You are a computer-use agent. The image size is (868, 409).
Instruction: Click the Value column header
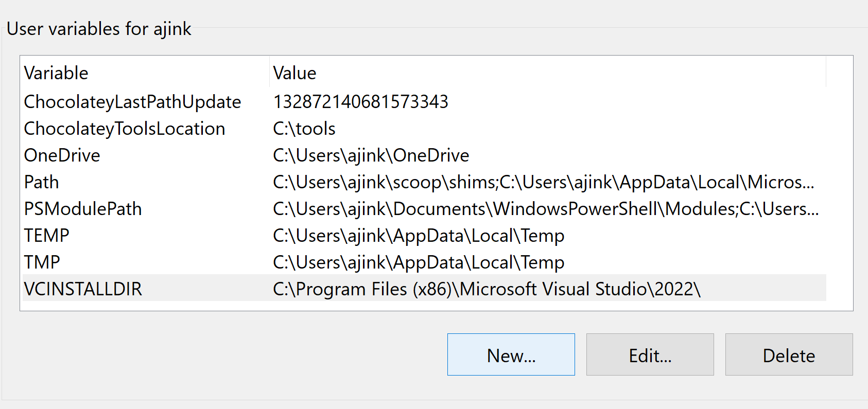click(x=294, y=73)
